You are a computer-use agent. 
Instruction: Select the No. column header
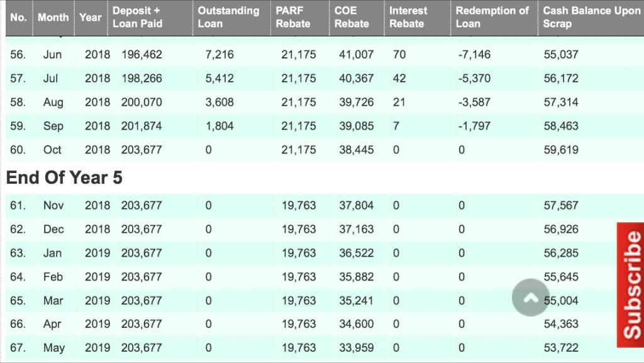coord(19,17)
